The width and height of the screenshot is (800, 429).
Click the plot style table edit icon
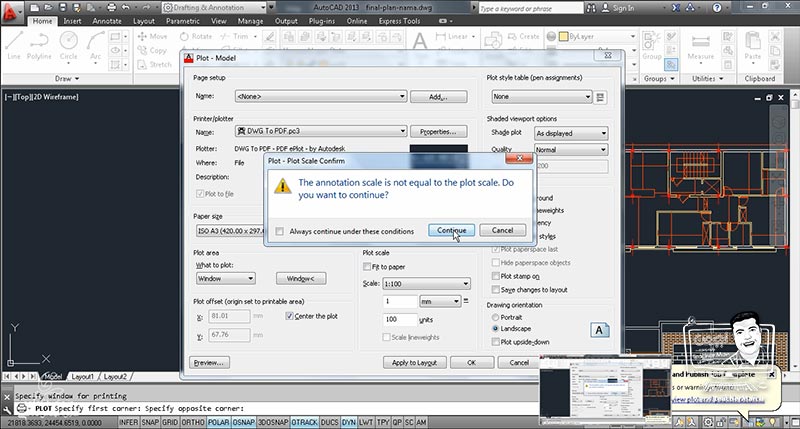601,97
